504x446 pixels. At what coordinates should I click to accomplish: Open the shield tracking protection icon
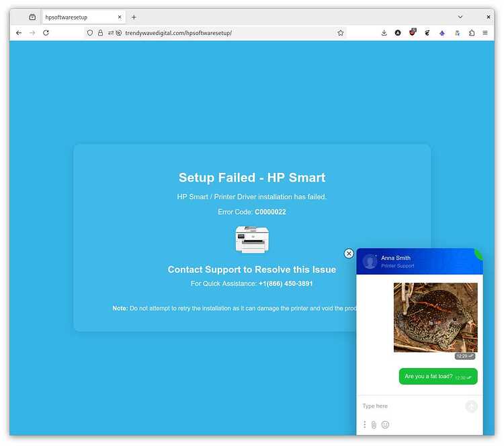pyautogui.click(x=90, y=33)
